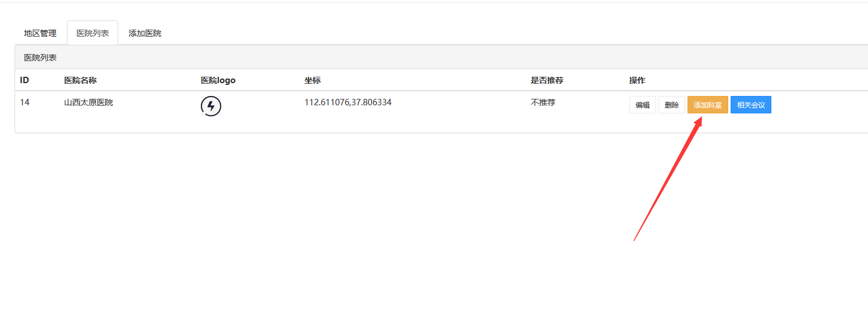Click the orange 添加科室 button

pyautogui.click(x=708, y=105)
